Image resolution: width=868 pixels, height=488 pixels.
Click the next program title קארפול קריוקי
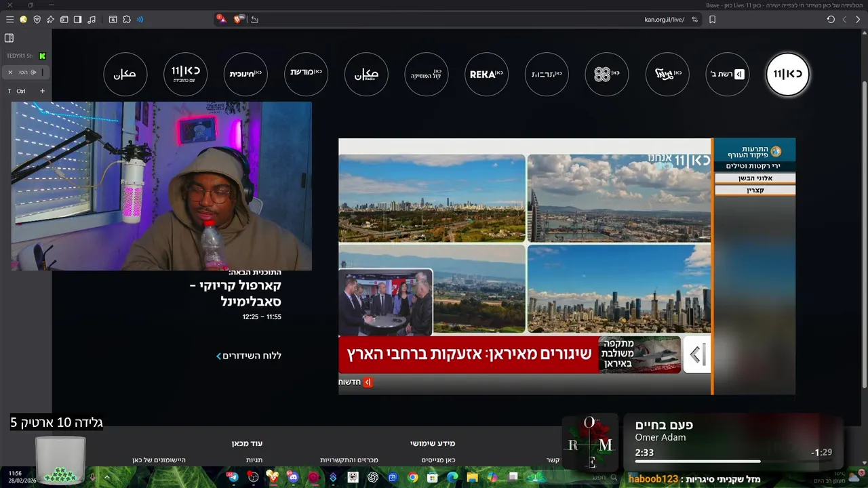235,293
